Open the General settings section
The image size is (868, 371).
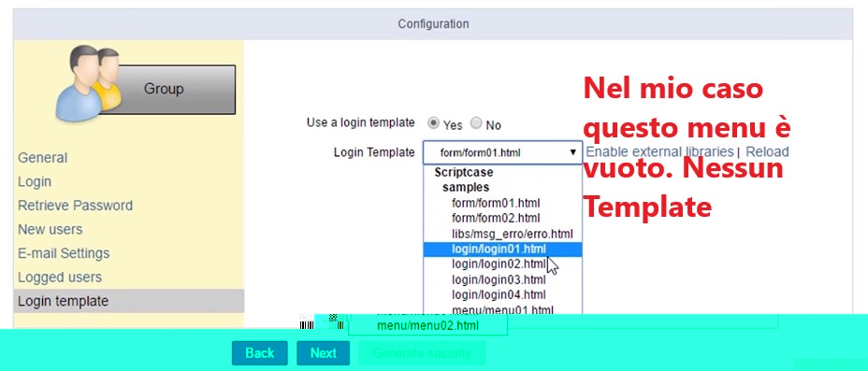[43, 158]
